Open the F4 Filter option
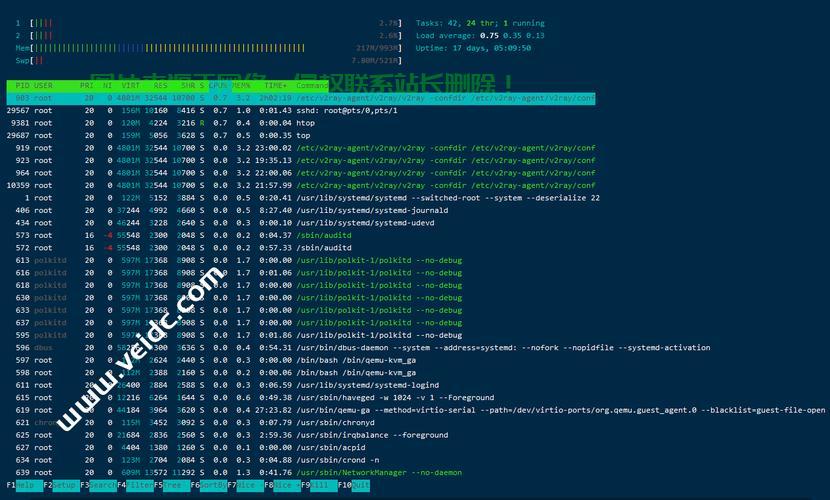 point(135,485)
